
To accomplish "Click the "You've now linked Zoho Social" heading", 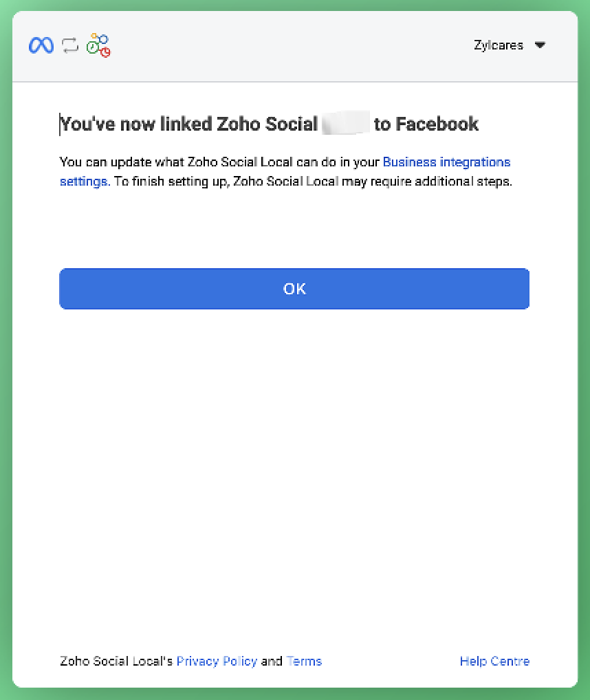I will point(189,124).
